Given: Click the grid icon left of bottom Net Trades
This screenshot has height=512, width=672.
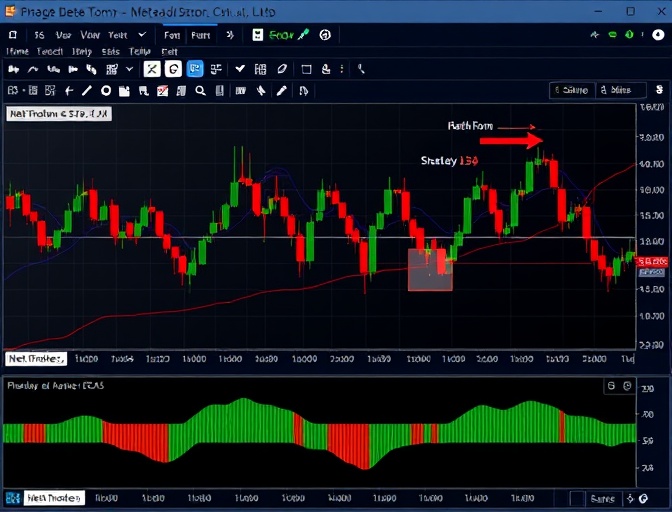Looking at the screenshot, I should [13, 497].
